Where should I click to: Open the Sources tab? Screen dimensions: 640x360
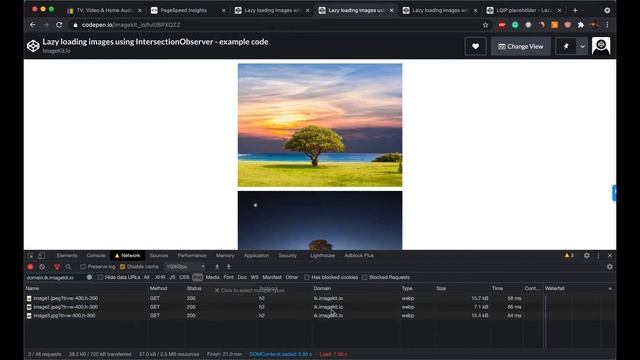tap(159, 256)
